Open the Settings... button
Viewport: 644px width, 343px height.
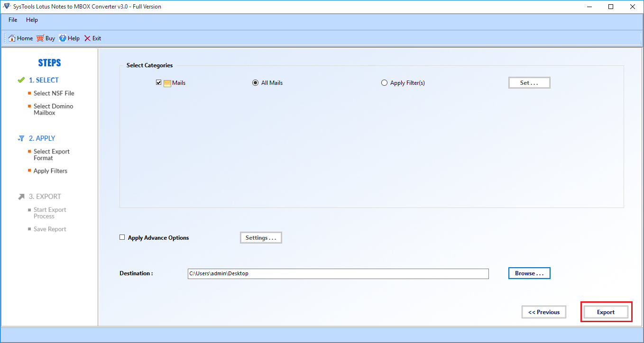click(261, 238)
